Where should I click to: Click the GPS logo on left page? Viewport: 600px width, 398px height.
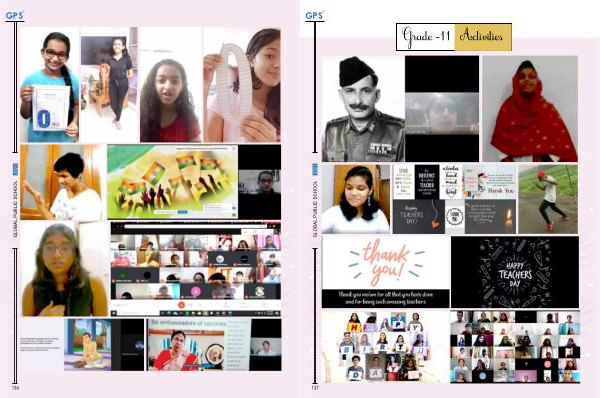click(x=15, y=16)
